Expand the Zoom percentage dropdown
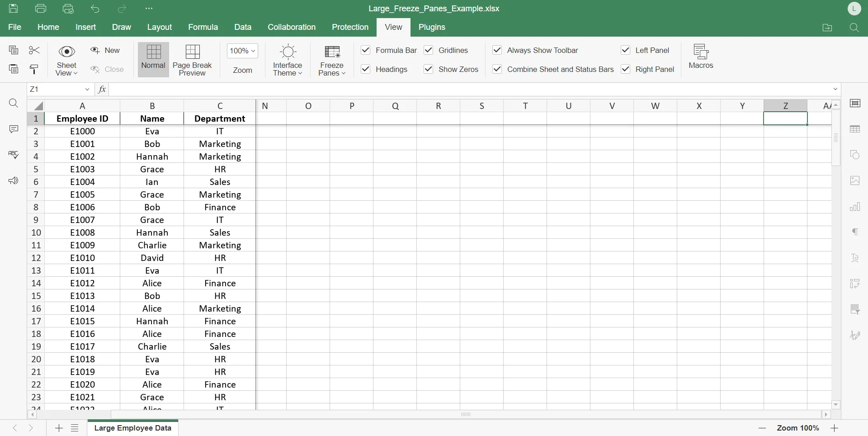Screen dimensions: 868x436 click(242, 51)
